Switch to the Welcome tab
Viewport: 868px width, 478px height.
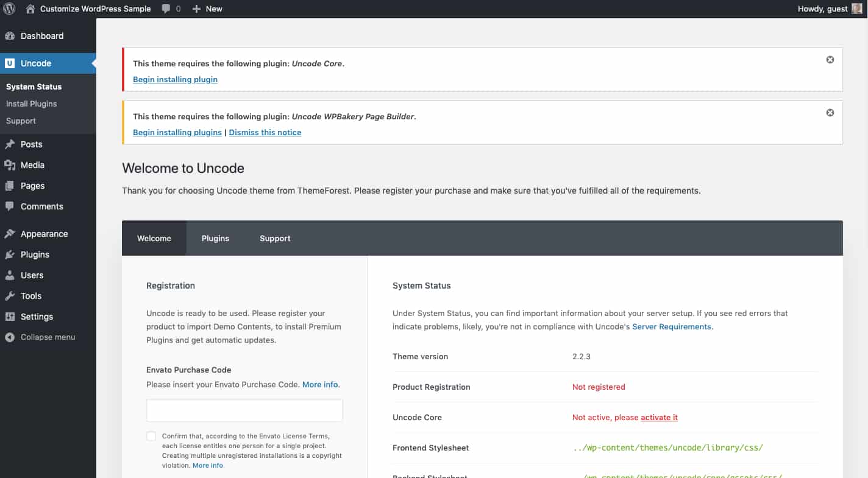(x=154, y=238)
